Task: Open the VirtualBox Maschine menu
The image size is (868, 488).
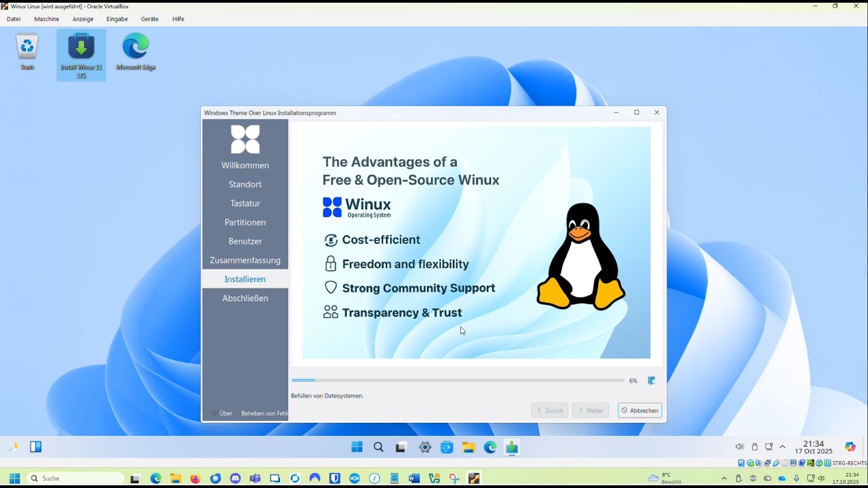Action: point(47,19)
